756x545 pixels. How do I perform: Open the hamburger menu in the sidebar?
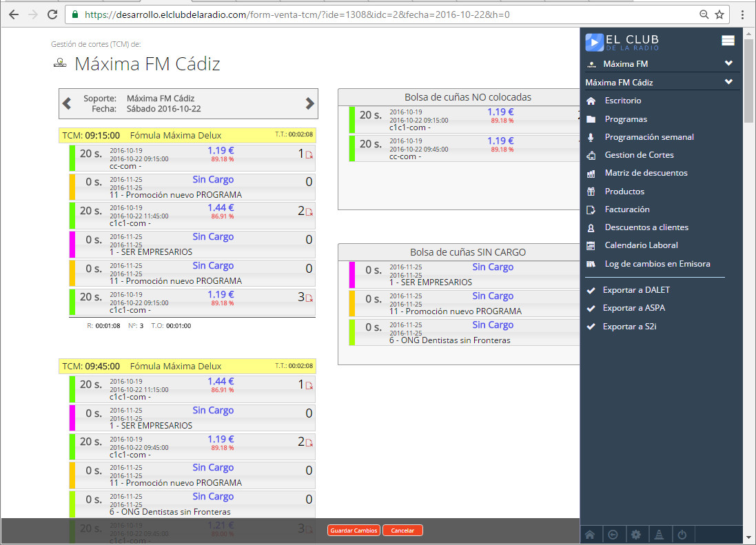(x=728, y=41)
